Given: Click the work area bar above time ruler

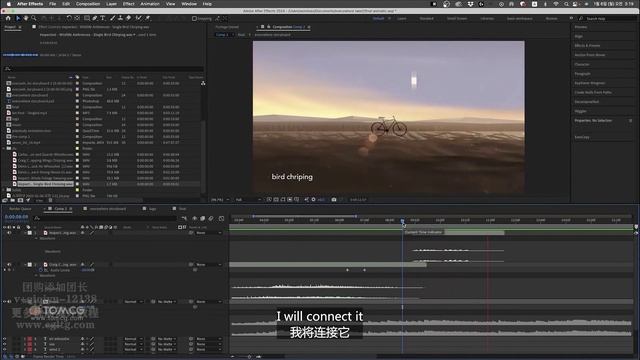Looking at the screenshot, I should 304,216.
